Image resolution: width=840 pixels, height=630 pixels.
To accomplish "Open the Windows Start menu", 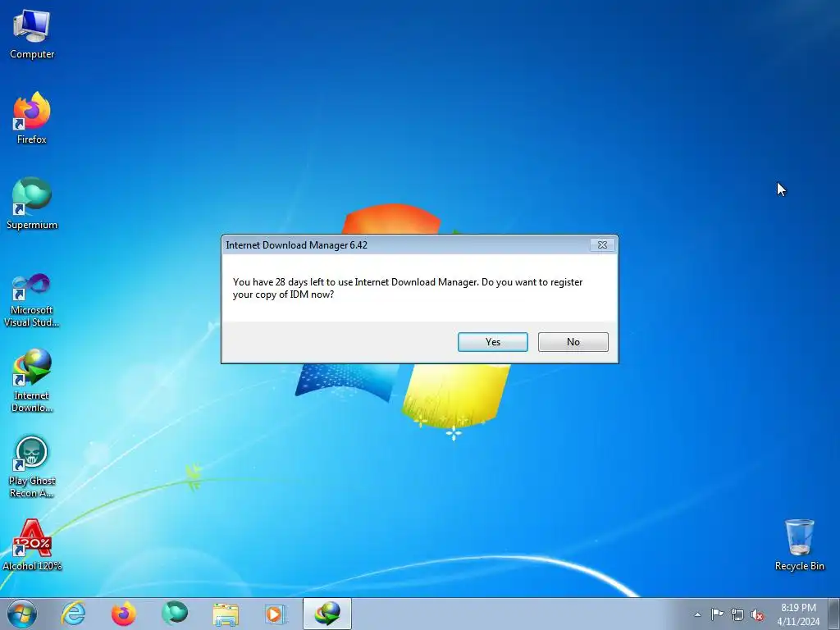I will pos(22,614).
